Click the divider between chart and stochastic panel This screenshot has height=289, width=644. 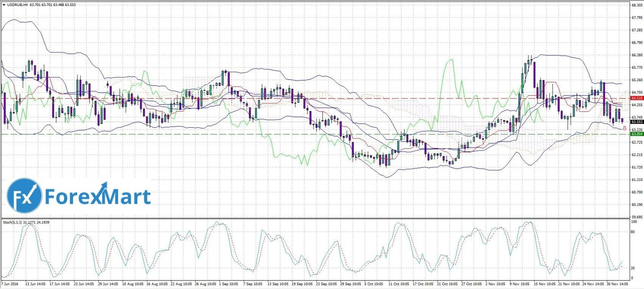(x=316, y=218)
